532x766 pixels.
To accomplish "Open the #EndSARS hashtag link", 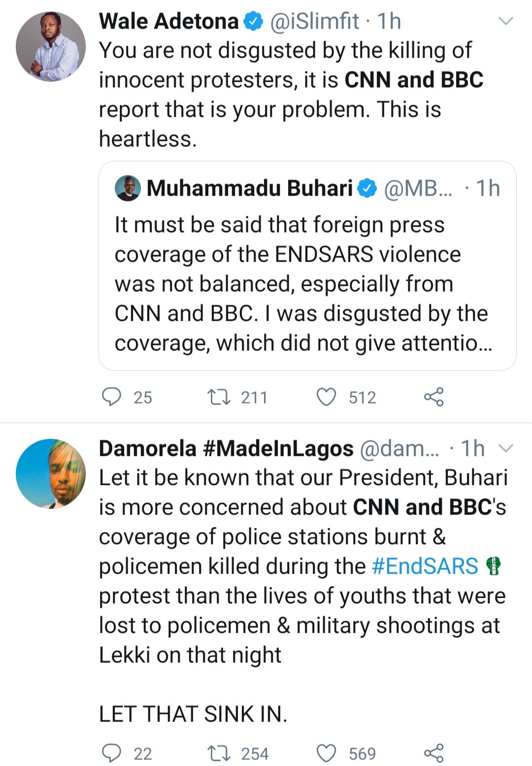I will click(x=425, y=566).
